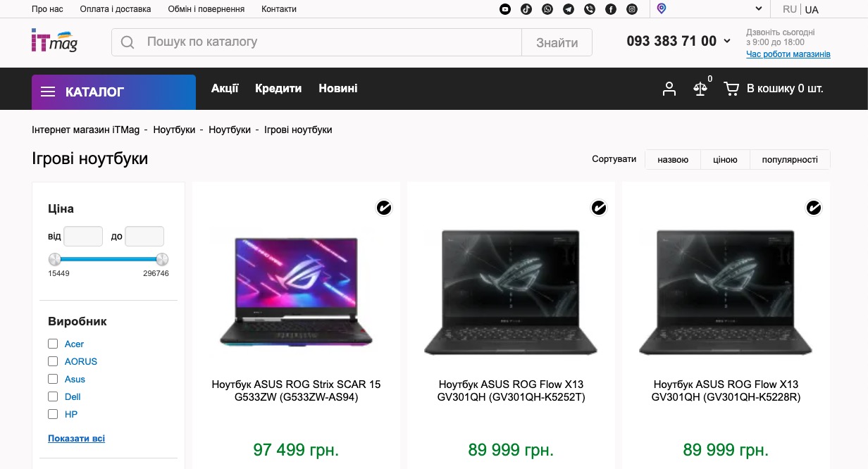Check the Acer manufacturer filter

(53, 344)
